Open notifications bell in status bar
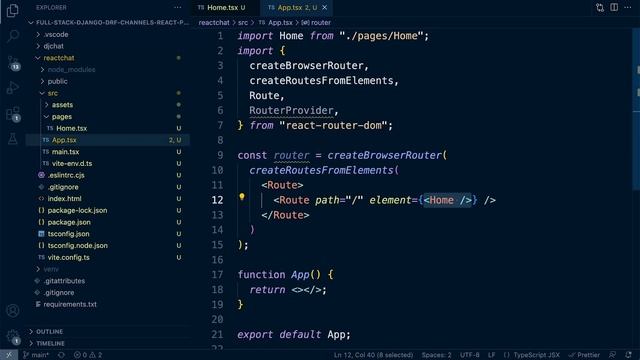 (629, 355)
